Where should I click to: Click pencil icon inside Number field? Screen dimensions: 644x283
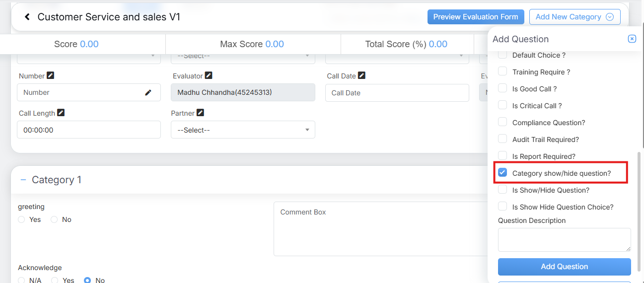pyautogui.click(x=148, y=92)
